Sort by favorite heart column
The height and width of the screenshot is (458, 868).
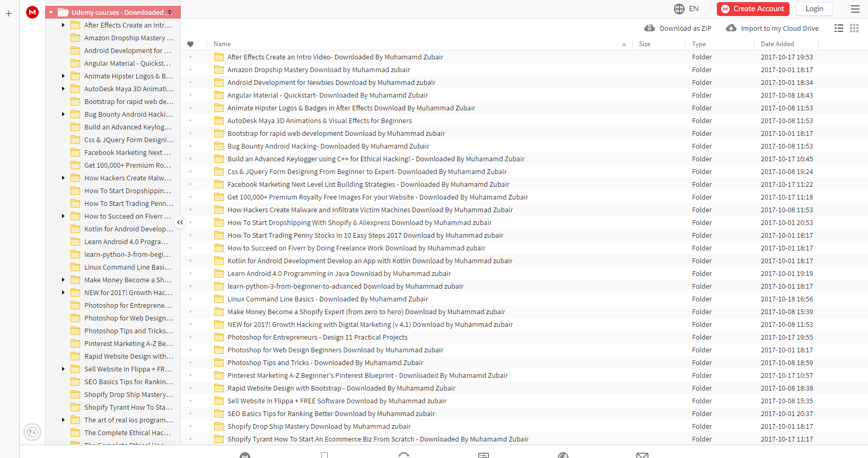tap(190, 44)
